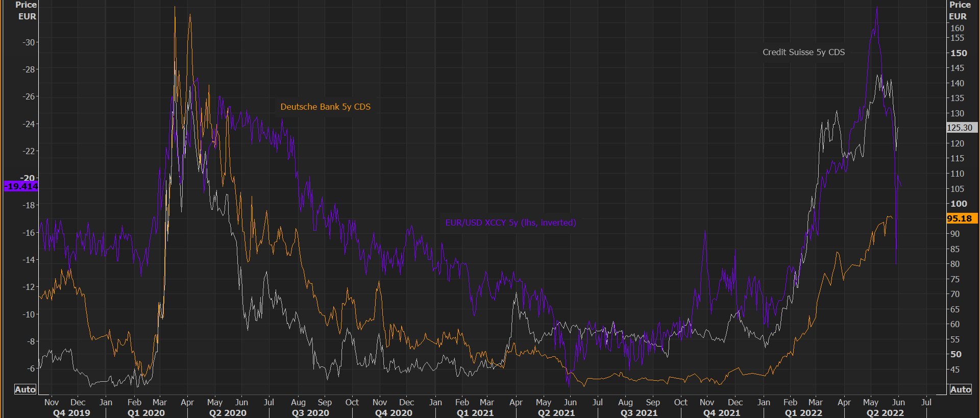The image size is (980, 418).
Task: Click the left axis Price EUR header
Action: pos(27,10)
